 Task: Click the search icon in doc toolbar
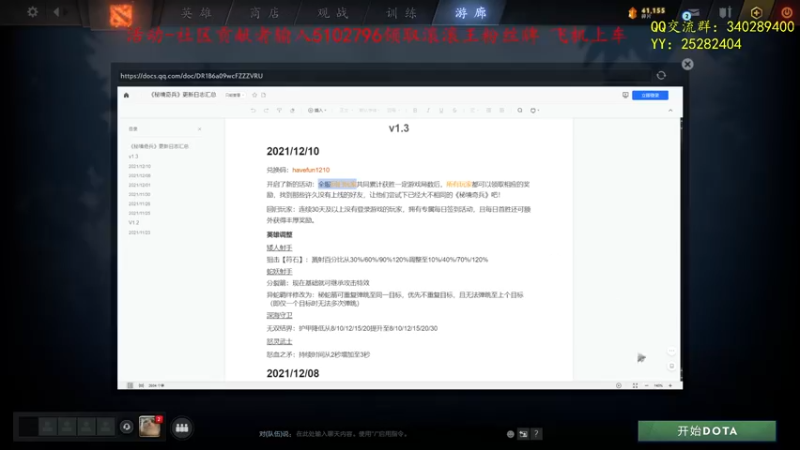click(519, 110)
